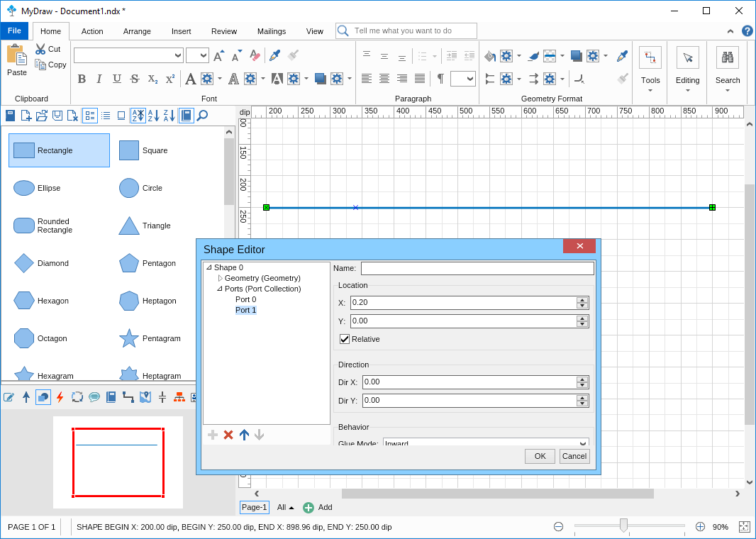The width and height of the screenshot is (756, 539).
Task: Apply Subscript formatting
Action: (152, 79)
